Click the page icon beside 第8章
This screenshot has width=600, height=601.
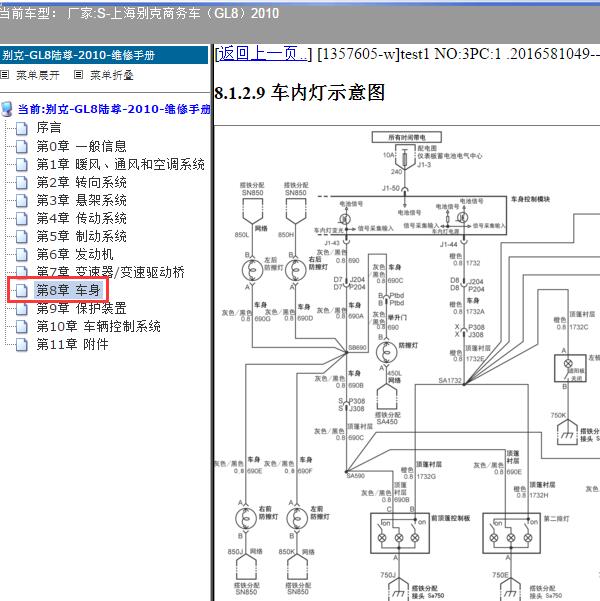point(22,291)
